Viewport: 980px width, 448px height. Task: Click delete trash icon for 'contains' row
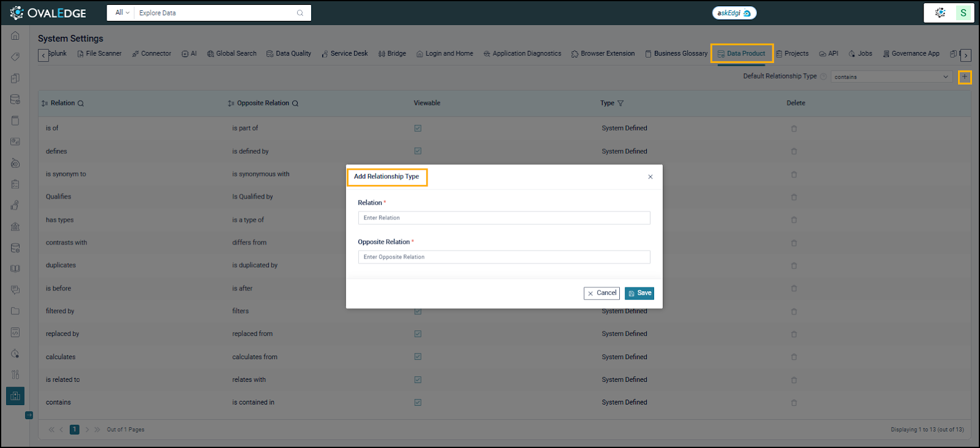[794, 403]
